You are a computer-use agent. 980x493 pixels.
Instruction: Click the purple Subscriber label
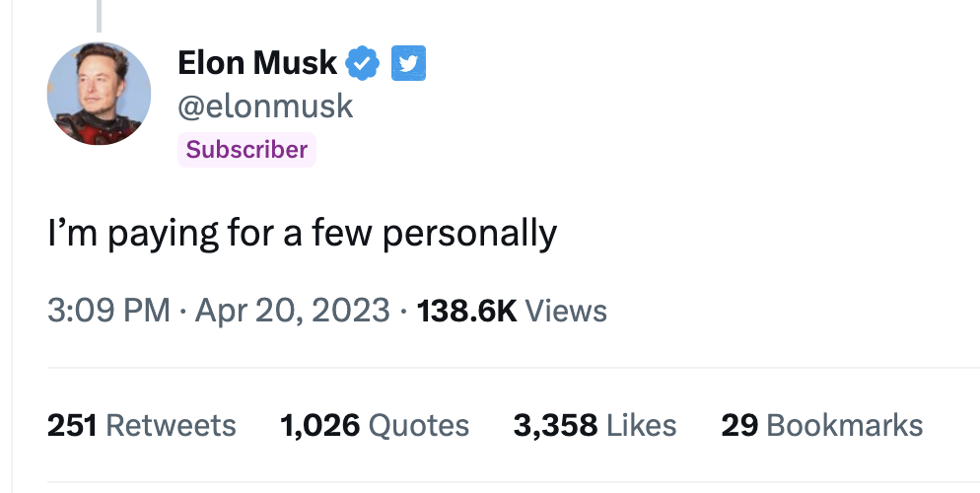click(x=246, y=150)
